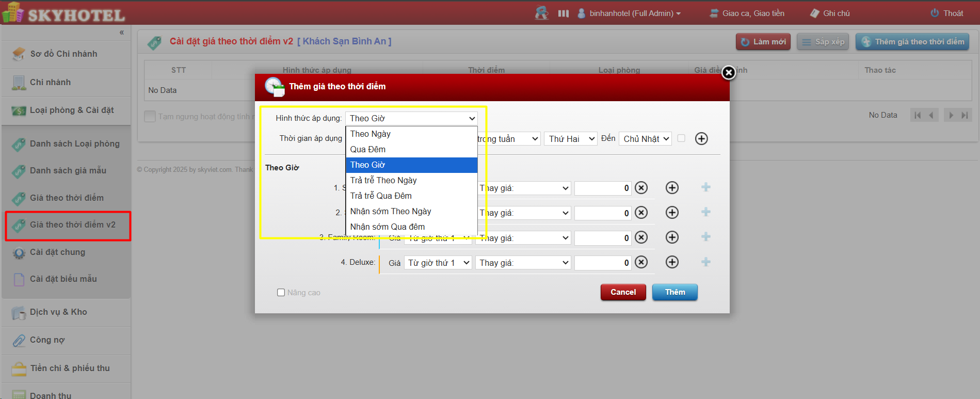The image size is (980, 399).
Task: Click the column bars icon in header
Action: coord(564,13)
